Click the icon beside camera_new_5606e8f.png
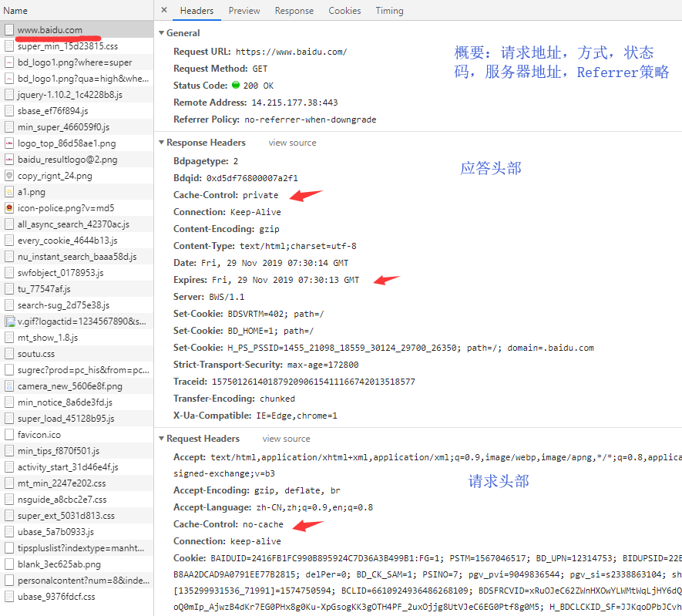 11,385
